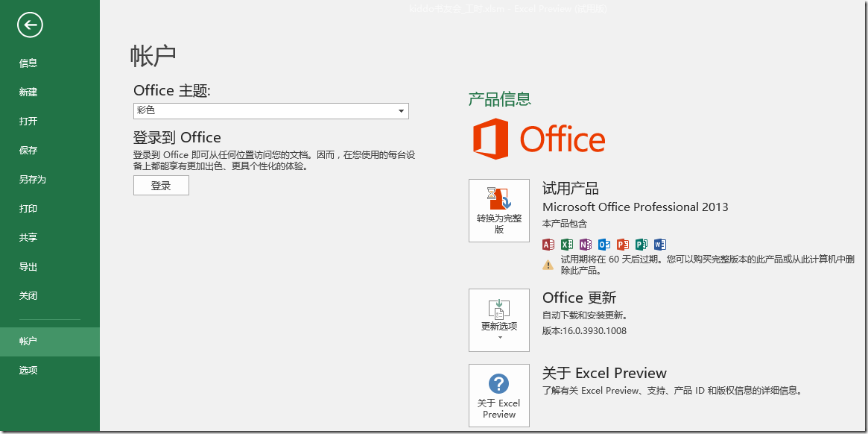Screen dimensions: 868x434
Task: Go to 打印 in sidebar
Action: (28, 208)
